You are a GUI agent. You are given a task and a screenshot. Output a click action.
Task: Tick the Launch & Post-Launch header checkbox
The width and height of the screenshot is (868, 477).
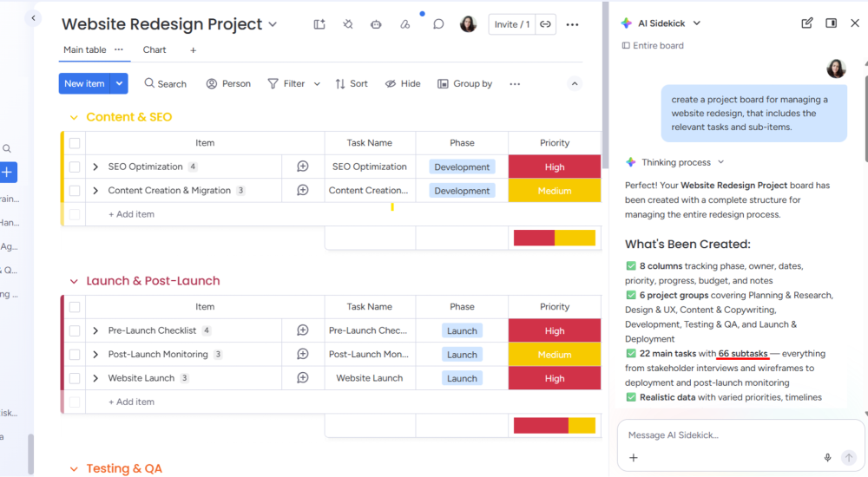[75, 307]
